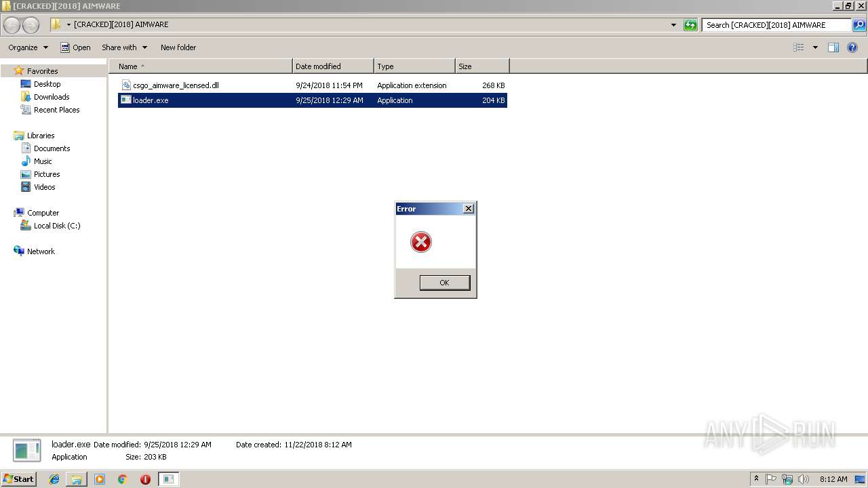Viewport: 868px width, 488px height.
Task: Click loader application taskbar button
Action: [x=168, y=479]
